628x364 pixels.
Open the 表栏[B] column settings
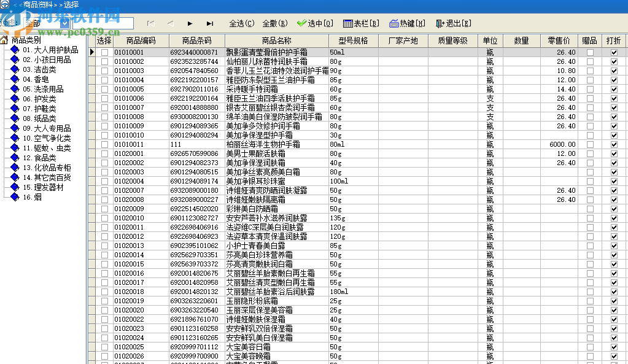pos(361,23)
